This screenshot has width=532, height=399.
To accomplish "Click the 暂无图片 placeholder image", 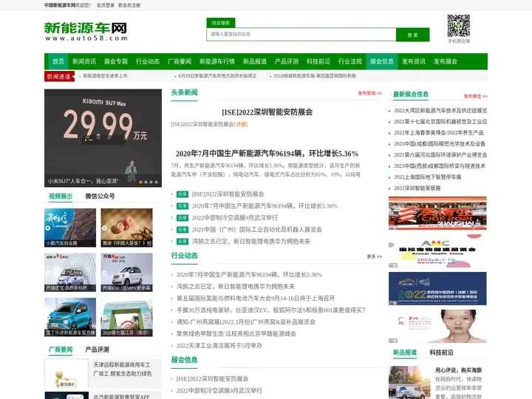I will point(66,374).
